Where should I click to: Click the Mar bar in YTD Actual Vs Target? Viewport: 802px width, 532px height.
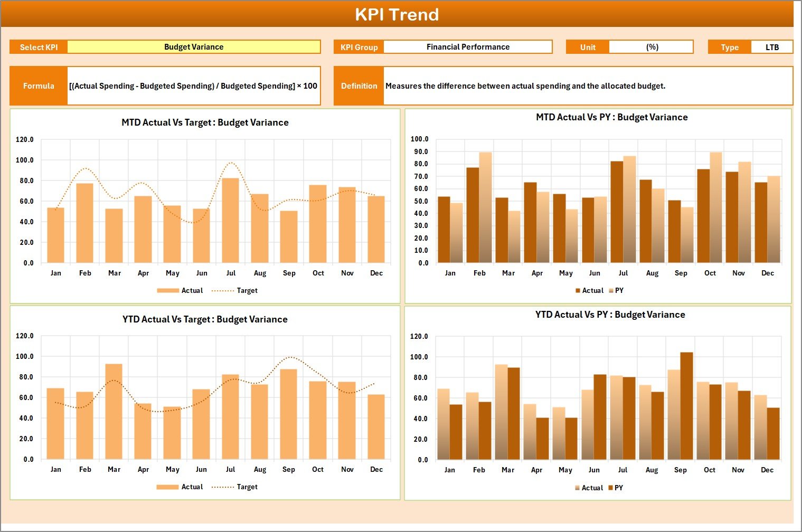click(114, 412)
